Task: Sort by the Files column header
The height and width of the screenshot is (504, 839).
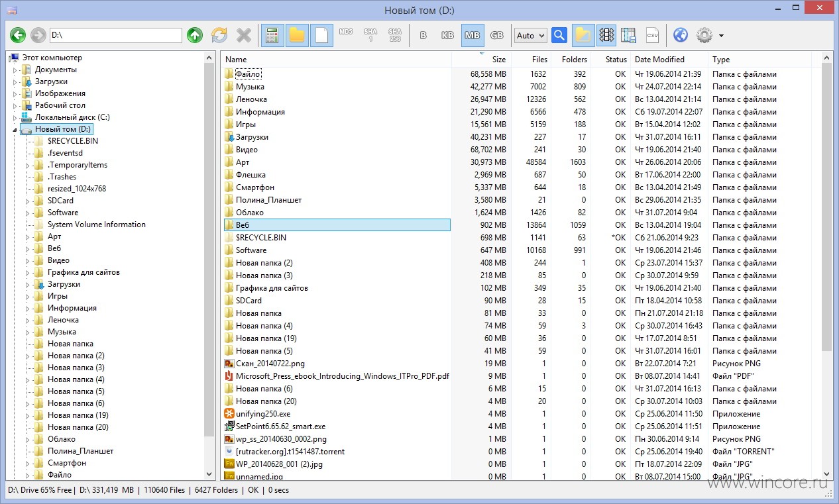Action: coord(531,60)
